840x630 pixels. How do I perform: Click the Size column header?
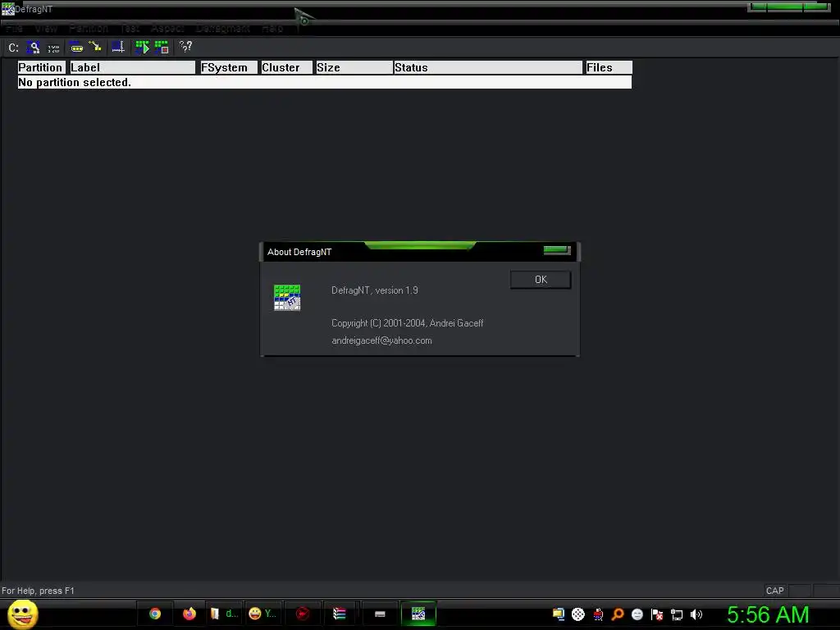(x=354, y=67)
